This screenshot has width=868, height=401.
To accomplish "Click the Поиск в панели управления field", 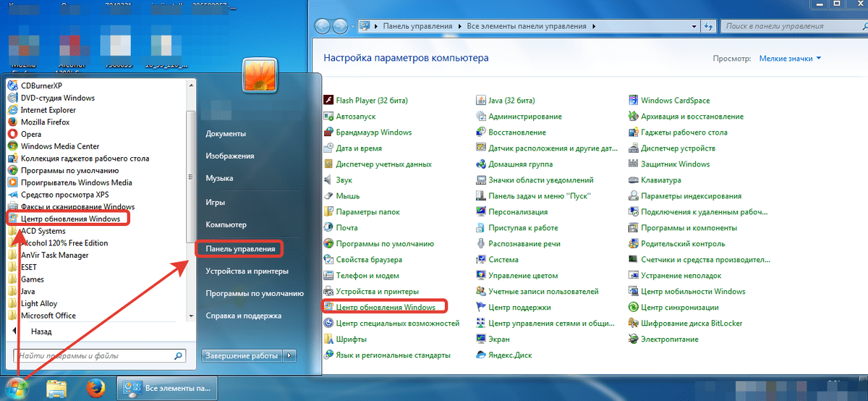I will point(793,26).
